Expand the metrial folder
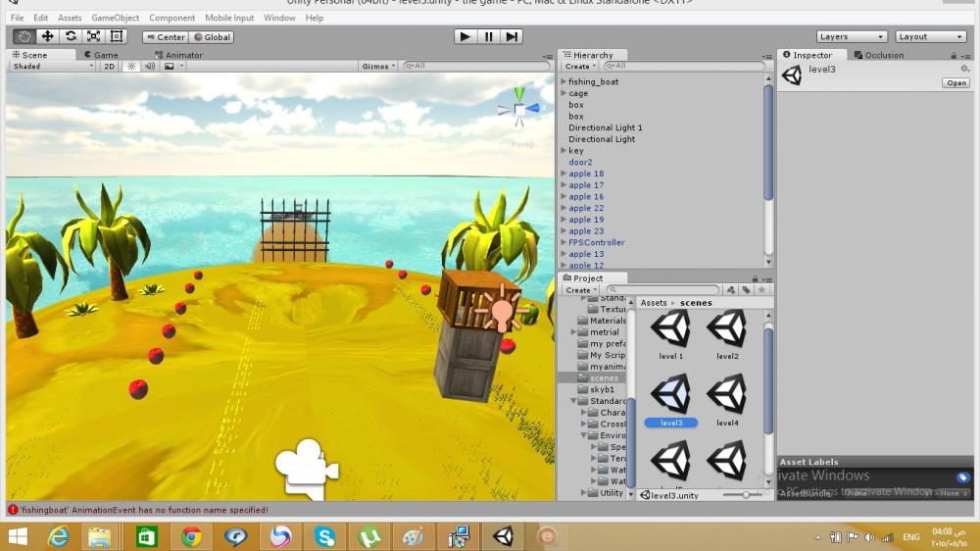 (573, 332)
